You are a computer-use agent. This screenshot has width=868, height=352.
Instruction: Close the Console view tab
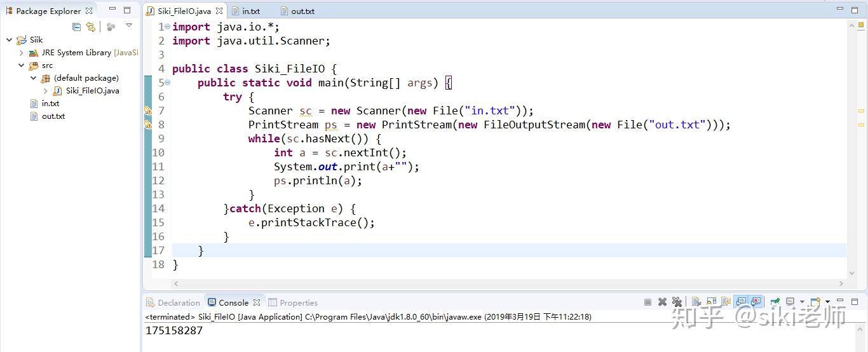(257, 302)
